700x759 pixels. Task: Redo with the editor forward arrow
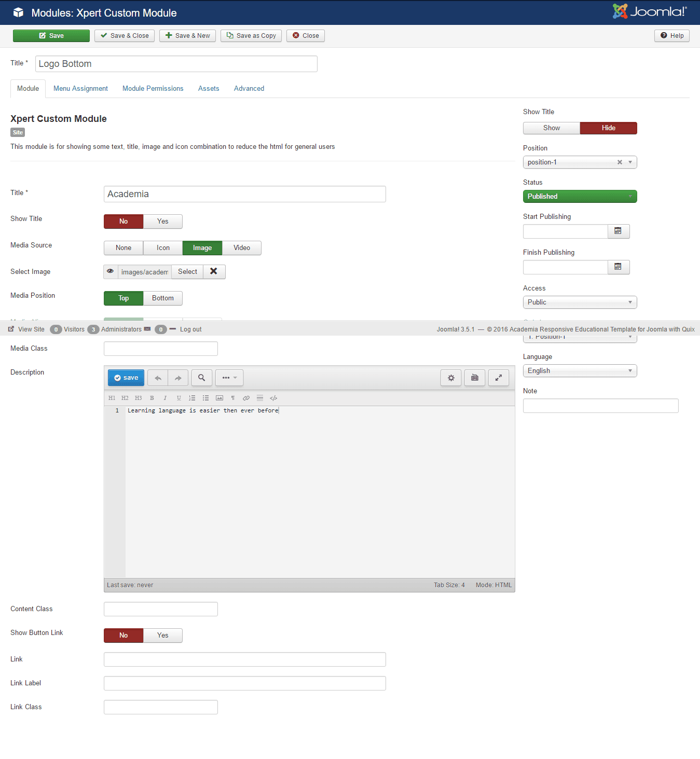pos(178,378)
